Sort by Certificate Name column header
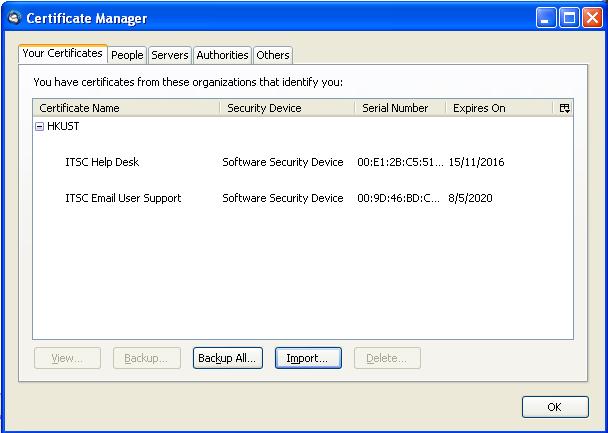This screenshot has width=608, height=433. click(x=125, y=108)
